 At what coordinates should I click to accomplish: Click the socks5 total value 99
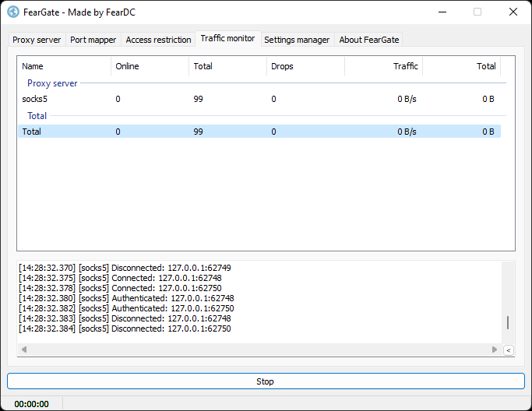click(x=198, y=99)
